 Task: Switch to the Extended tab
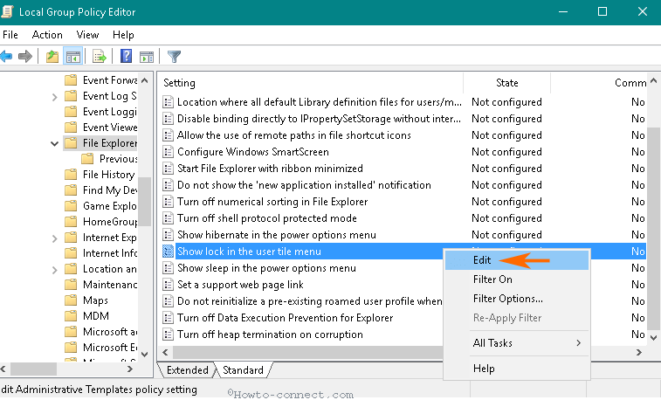[x=187, y=370]
